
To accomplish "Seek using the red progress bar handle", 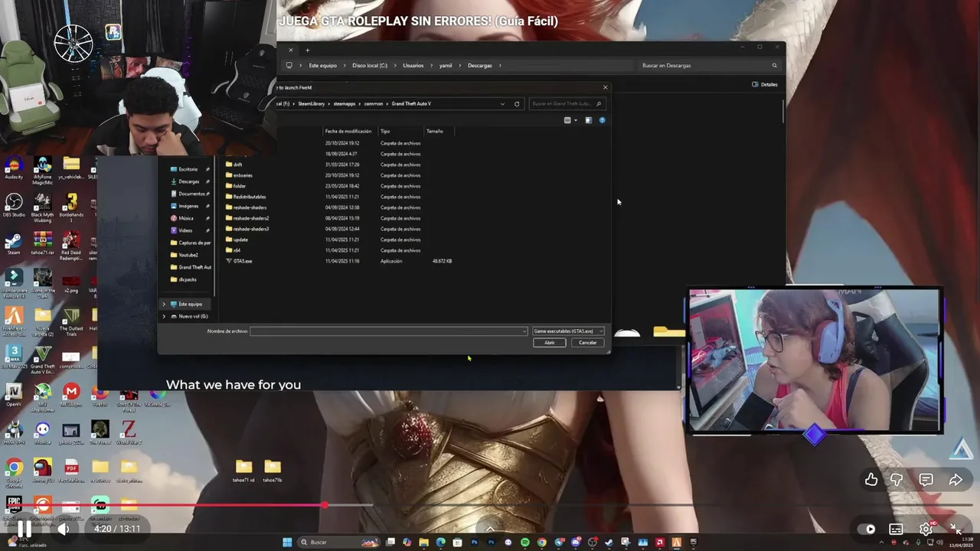I will 325,505.
